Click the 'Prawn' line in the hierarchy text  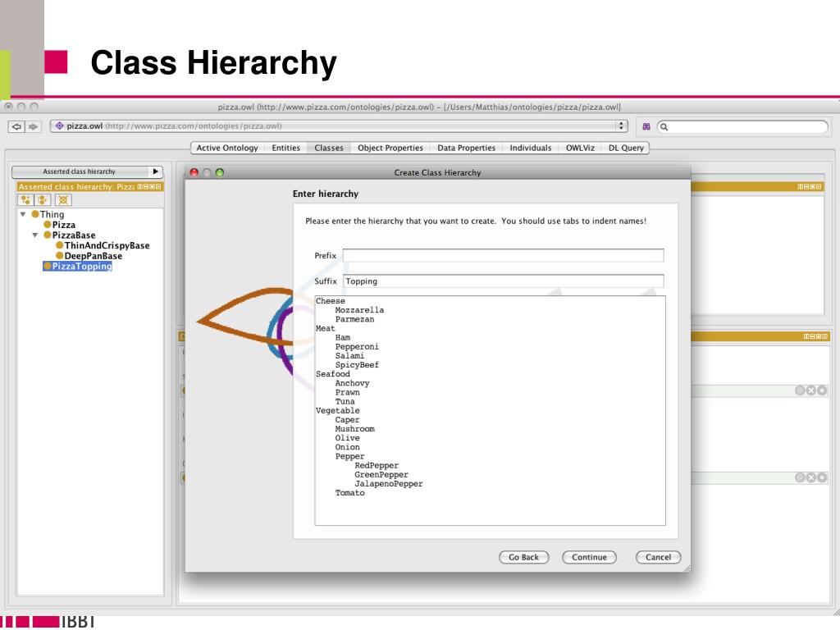[347, 392]
